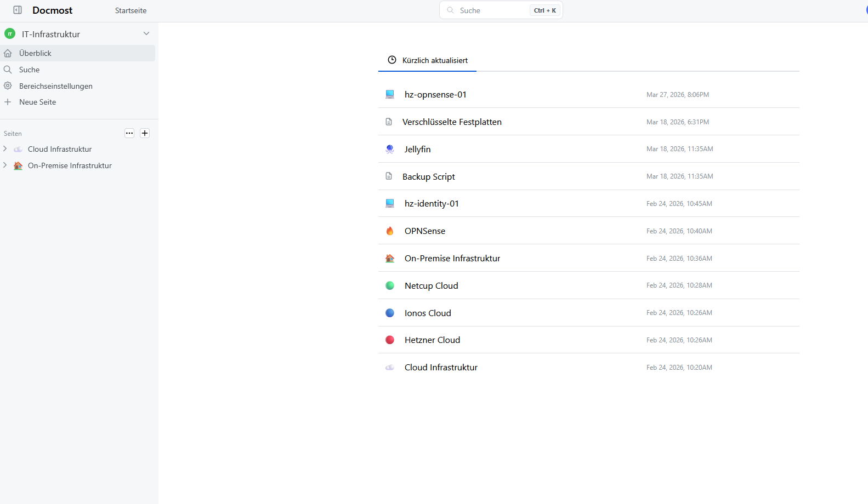This screenshot has height=504, width=868.
Task: Click the cloud icon in Cloud Infrastruktur list row
Action: (x=390, y=367)
